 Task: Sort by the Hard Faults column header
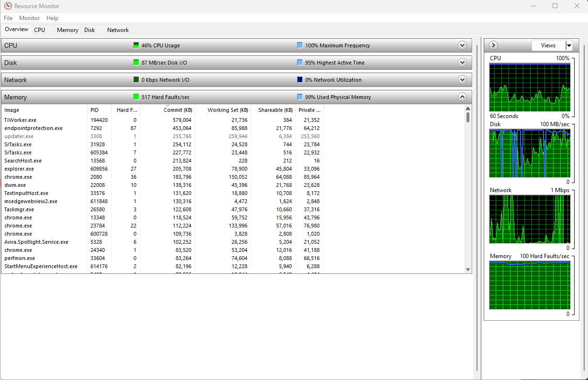click(x=125, y=110)
